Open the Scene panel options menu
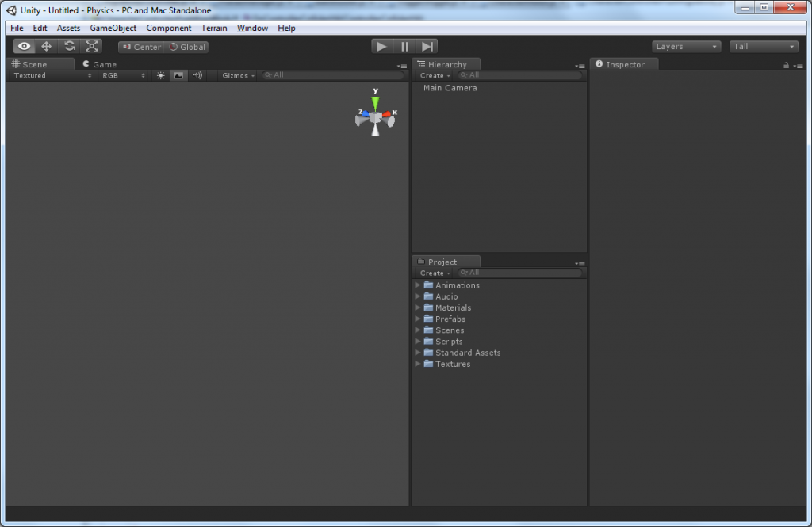Viewport: 812px width, 527px height. [x=402, y=66]
